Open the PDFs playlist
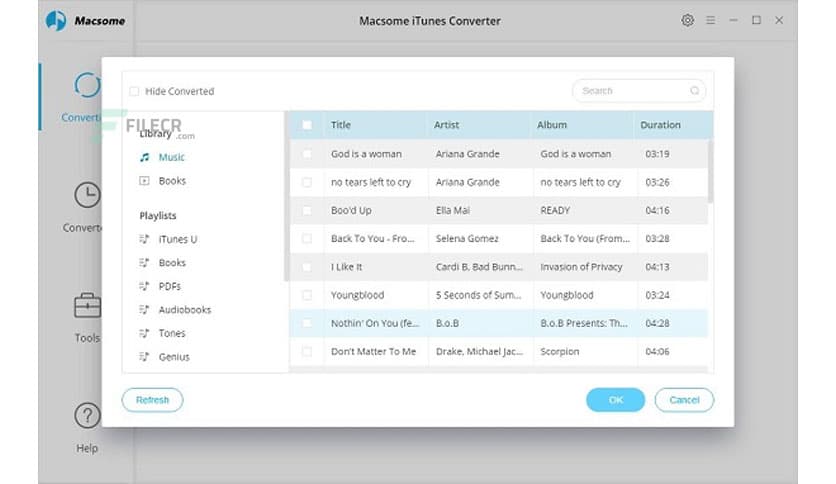 tap(170, 286)
